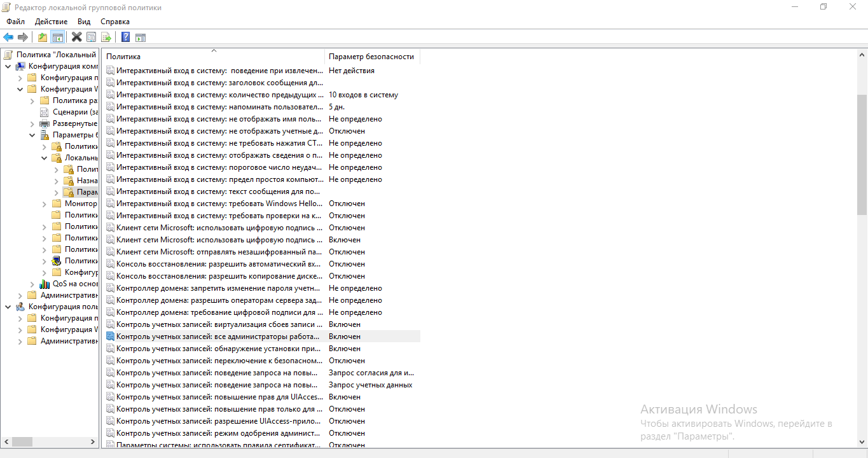The image size is (868, 458).
Task: Click the Export List toolbar icon
Action: tap(106, 37)
